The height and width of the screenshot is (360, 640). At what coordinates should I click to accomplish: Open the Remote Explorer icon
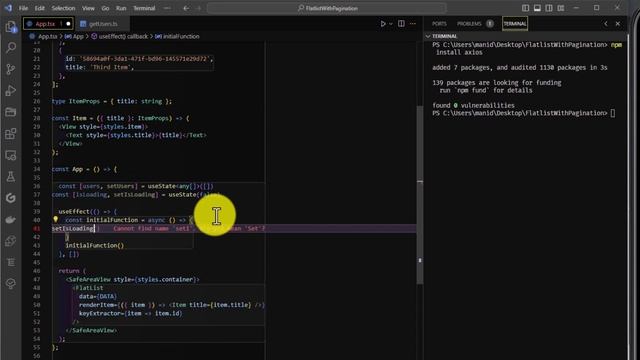[x=11, y=155]
